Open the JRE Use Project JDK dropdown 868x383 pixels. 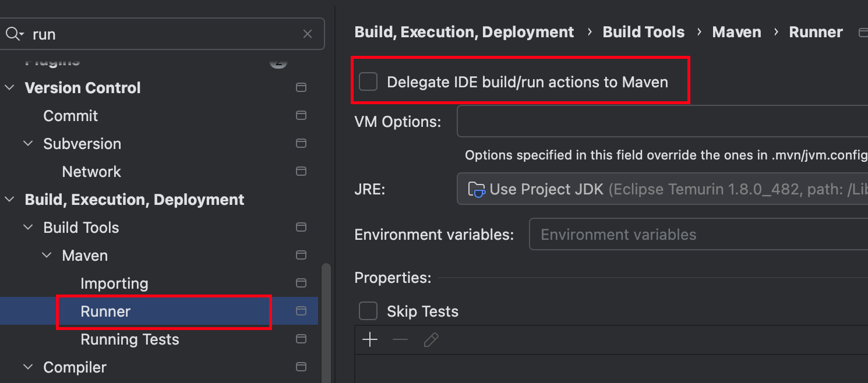pos(662,189)
